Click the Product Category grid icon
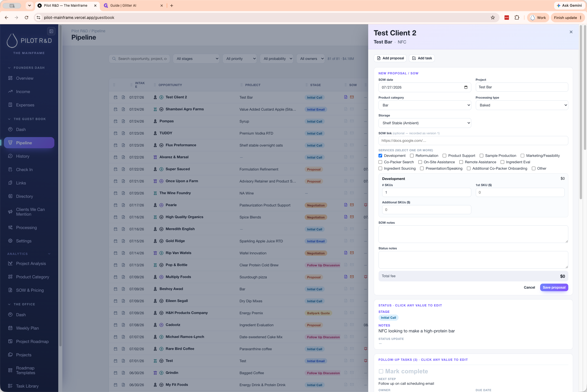587x392 pixels. (10, 277)
